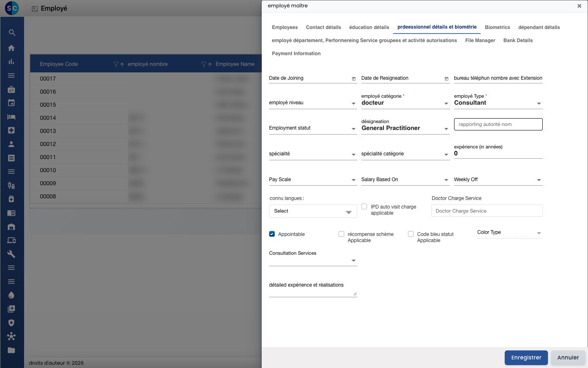Open the Contact détails tab
588x368 pixels.
tap(323, 27)
